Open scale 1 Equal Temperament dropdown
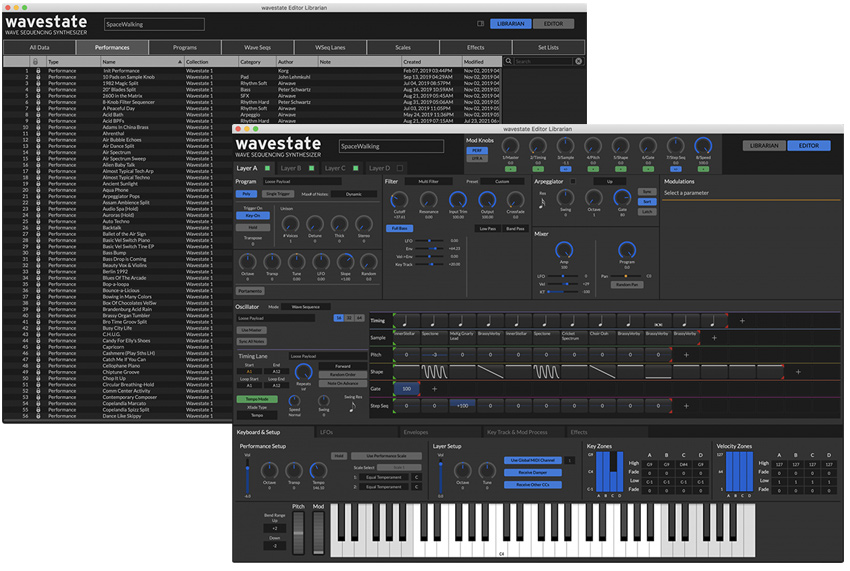Screen dimensions: 850x571 point(384,477)
